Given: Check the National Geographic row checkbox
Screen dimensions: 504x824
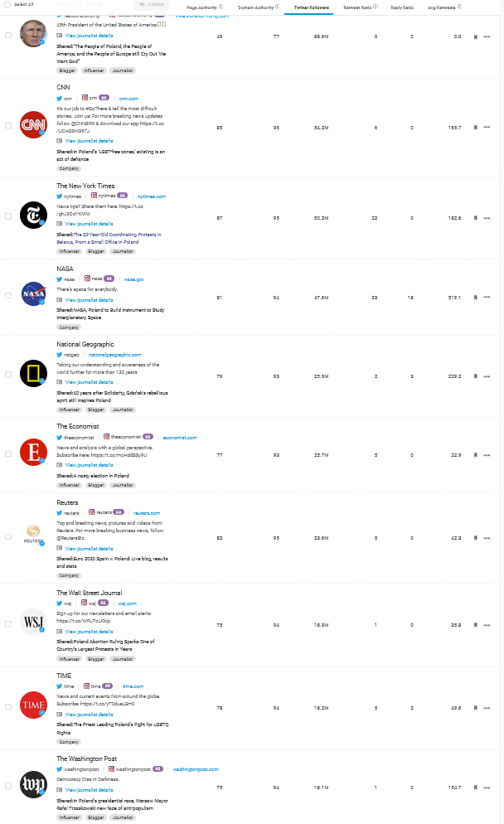Looking at the screenshot, I should [8, 376].
